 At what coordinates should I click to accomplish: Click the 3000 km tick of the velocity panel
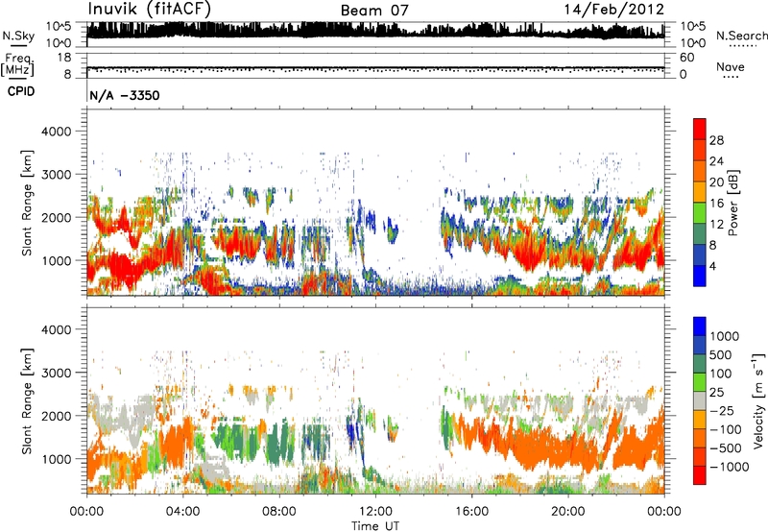pos(57,373)
